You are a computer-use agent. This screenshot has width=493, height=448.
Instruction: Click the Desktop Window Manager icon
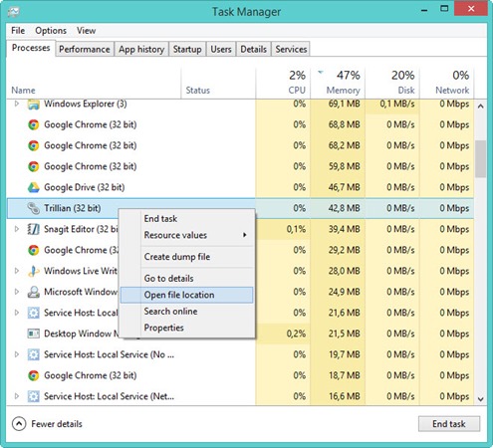(33, 334)
